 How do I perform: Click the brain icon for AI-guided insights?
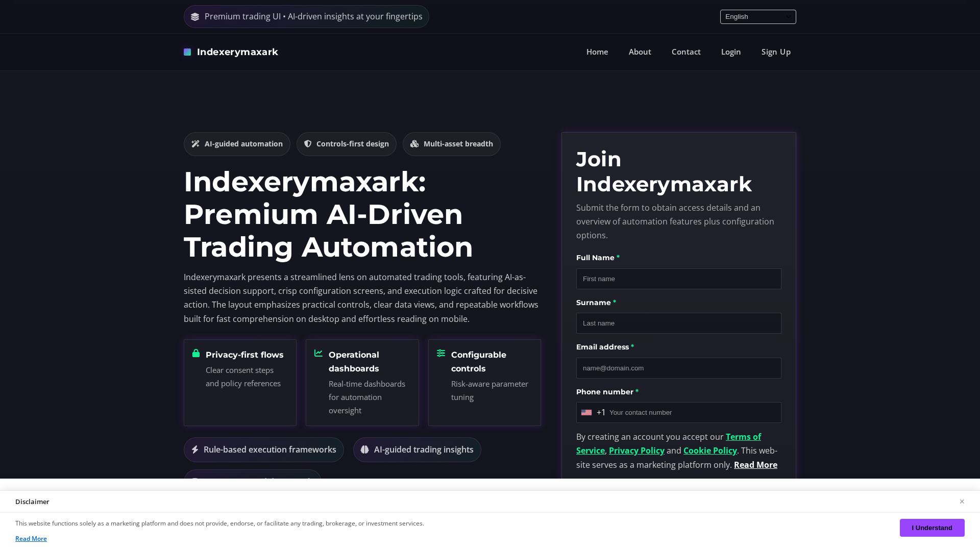pyautogui.click(x=365, y=449)
